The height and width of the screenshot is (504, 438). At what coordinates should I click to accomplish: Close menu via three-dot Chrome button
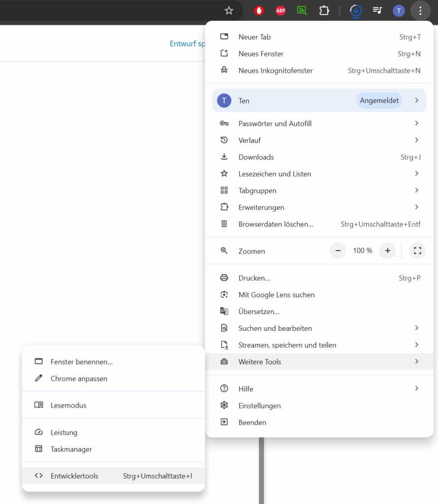pos(420,11)
